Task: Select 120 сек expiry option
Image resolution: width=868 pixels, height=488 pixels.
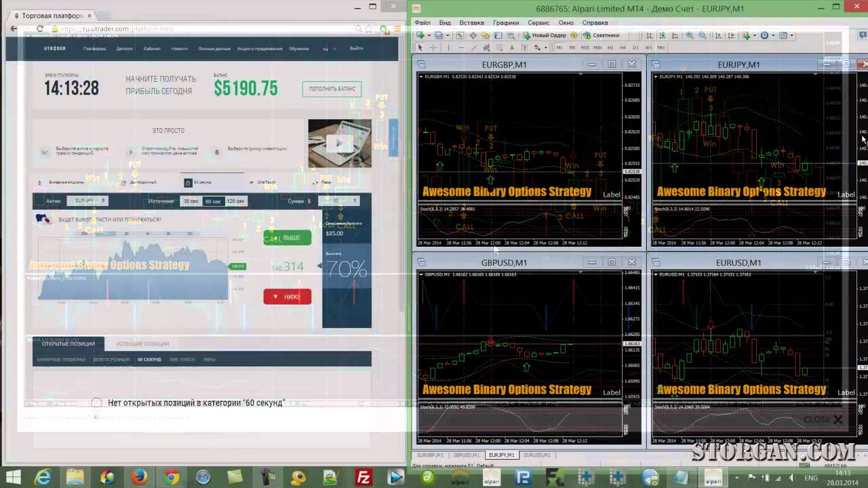Action: point(236,201)
